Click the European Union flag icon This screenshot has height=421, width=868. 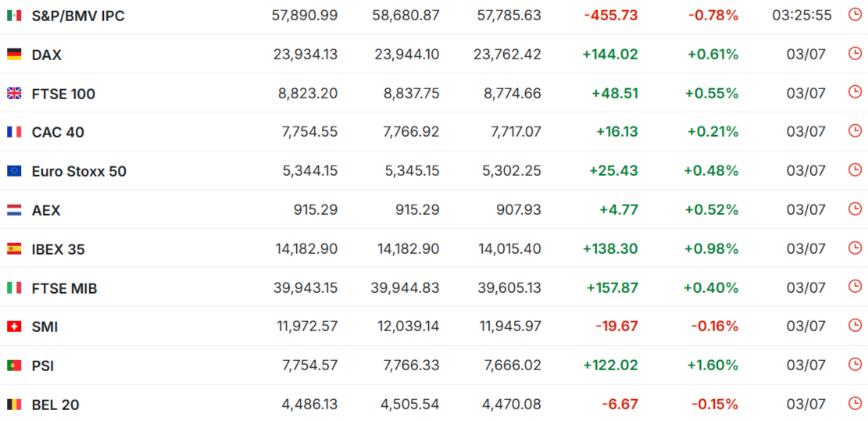(x=14, y=172)
